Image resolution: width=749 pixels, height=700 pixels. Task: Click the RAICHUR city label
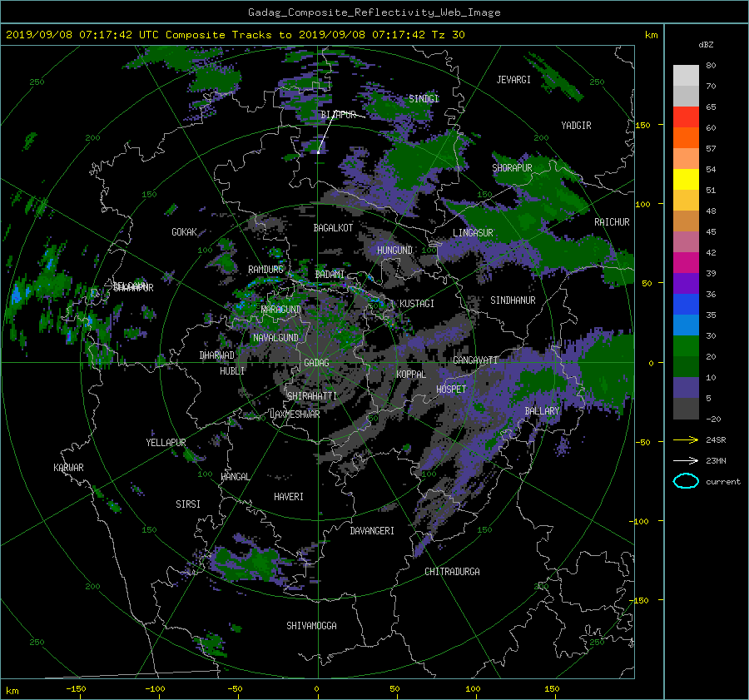click(612, 221)
